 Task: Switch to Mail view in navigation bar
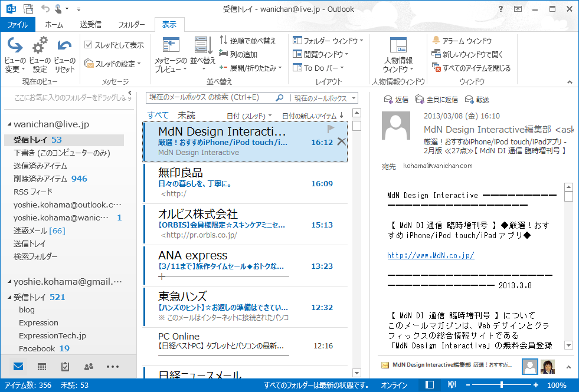[18, 367]
